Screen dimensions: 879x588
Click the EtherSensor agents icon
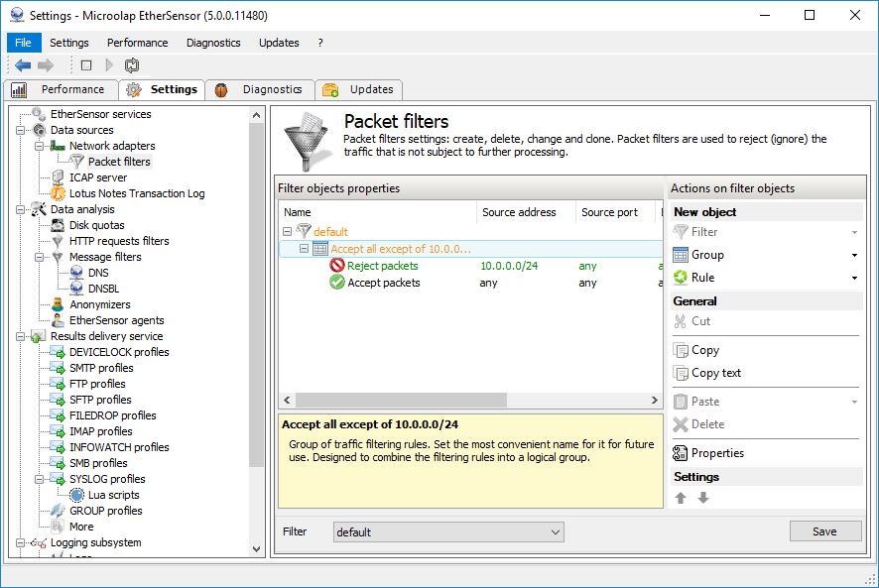point(58,320)
